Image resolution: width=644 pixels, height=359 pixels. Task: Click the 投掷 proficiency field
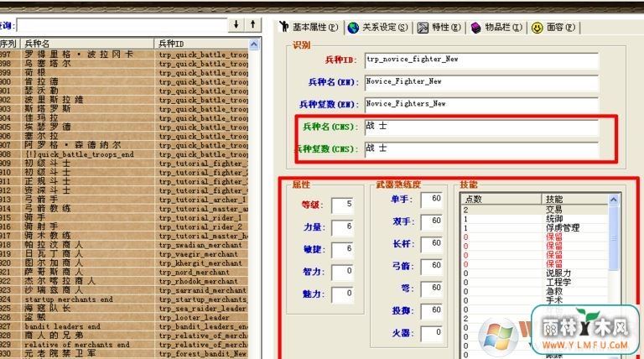click(x=432, y=311)
